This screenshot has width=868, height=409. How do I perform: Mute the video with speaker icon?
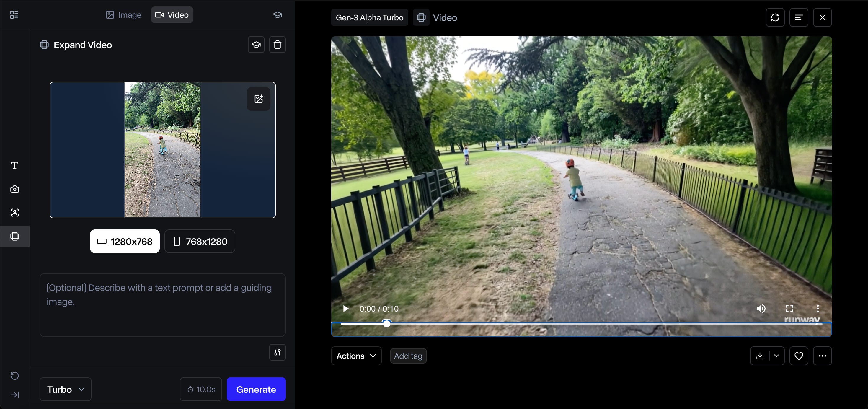[x=761, y=309]
